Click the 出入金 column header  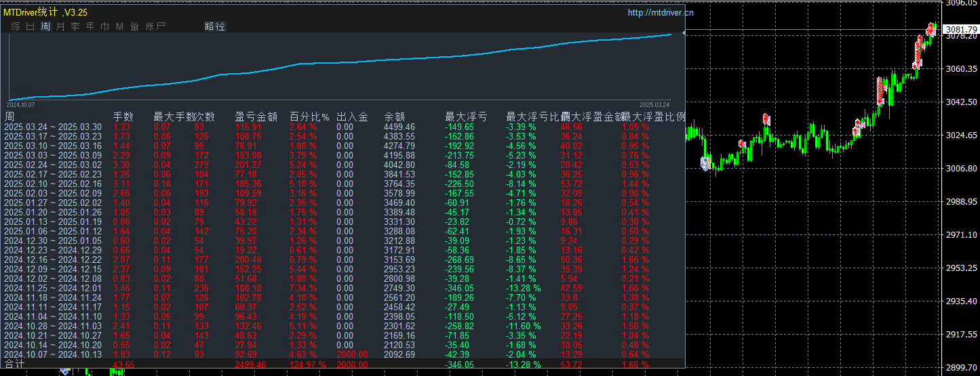353,117
